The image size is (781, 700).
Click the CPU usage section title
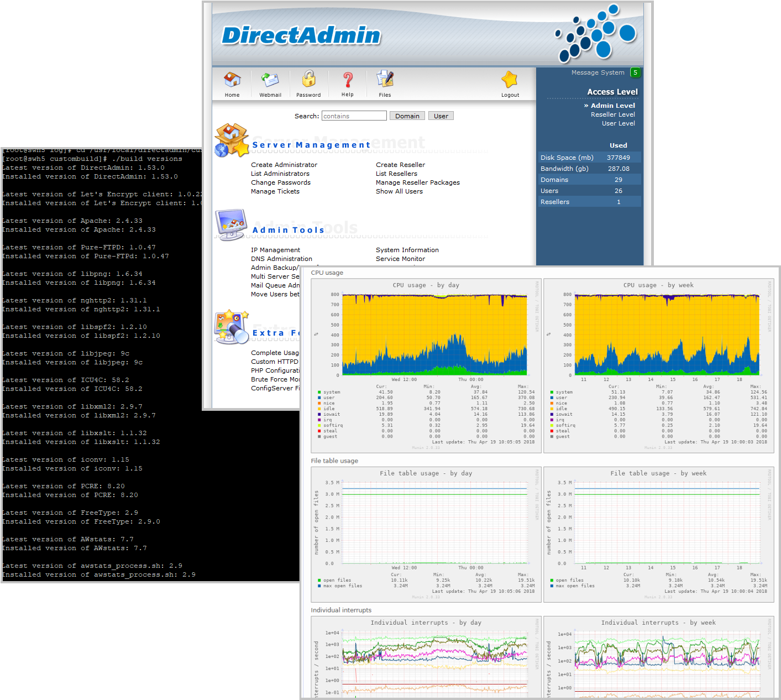(x=327, y=273)
